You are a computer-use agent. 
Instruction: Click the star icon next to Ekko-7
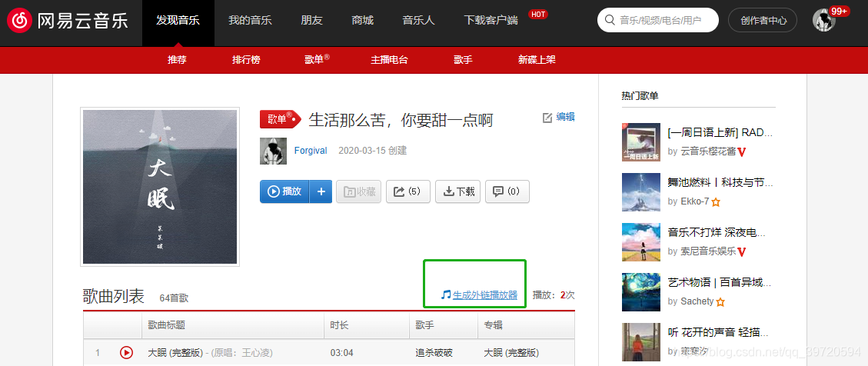click(716, 202)
